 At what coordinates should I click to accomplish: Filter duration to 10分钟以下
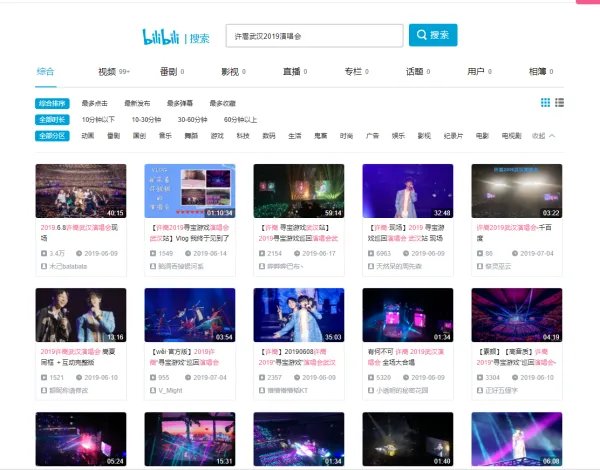(98, 120)
